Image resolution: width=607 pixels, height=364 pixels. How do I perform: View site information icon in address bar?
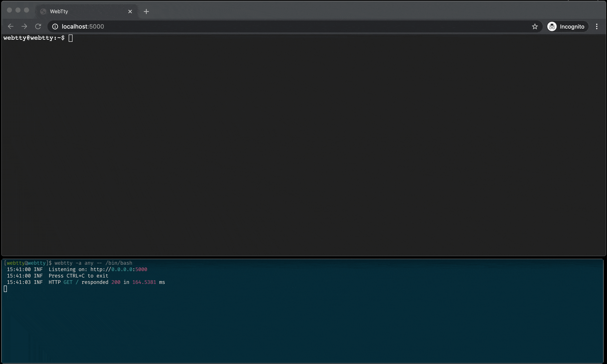point(55,26)
